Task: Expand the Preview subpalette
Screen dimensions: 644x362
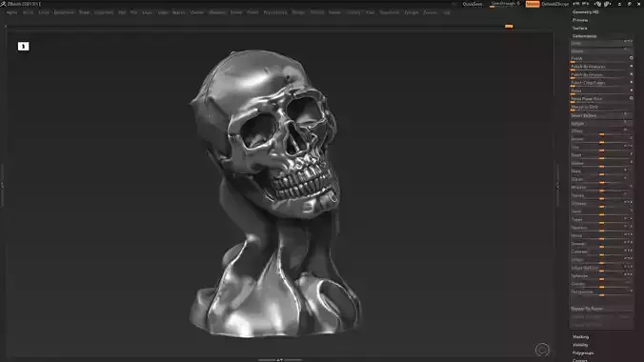Action: 580,20
